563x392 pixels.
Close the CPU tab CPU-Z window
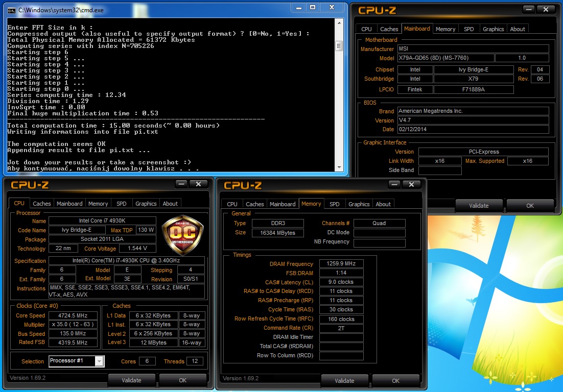[x=198, y=184]
